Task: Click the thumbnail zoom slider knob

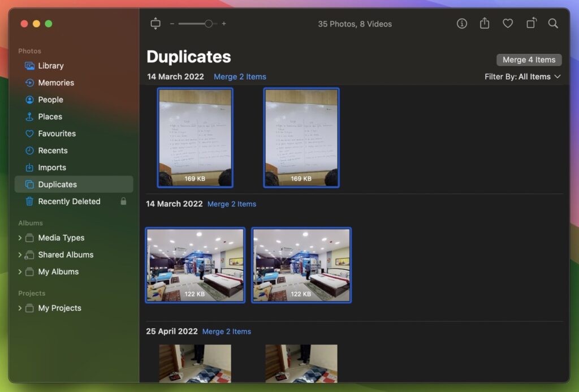Action: [x=209, y=24]
